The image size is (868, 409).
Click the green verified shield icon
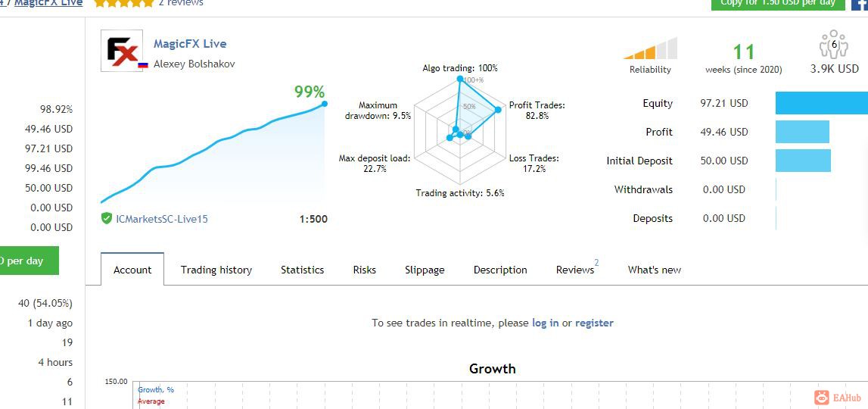tap(107, 218)
